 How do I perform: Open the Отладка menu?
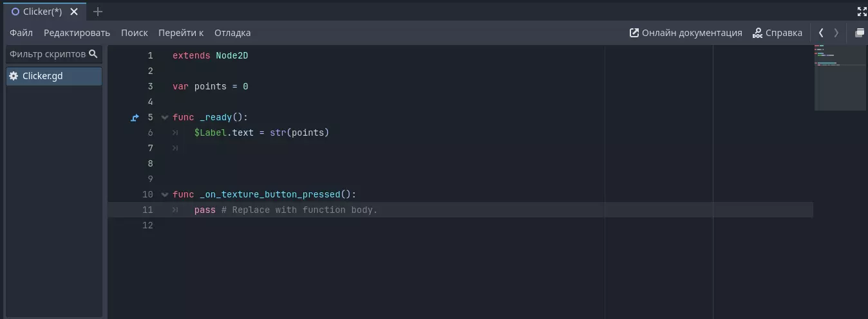pos(232,33)
